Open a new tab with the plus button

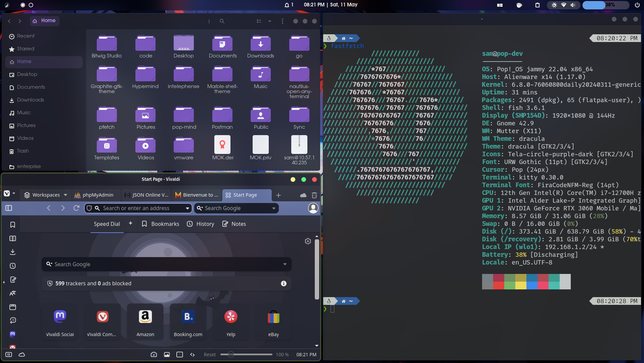(x=278, y=195)
